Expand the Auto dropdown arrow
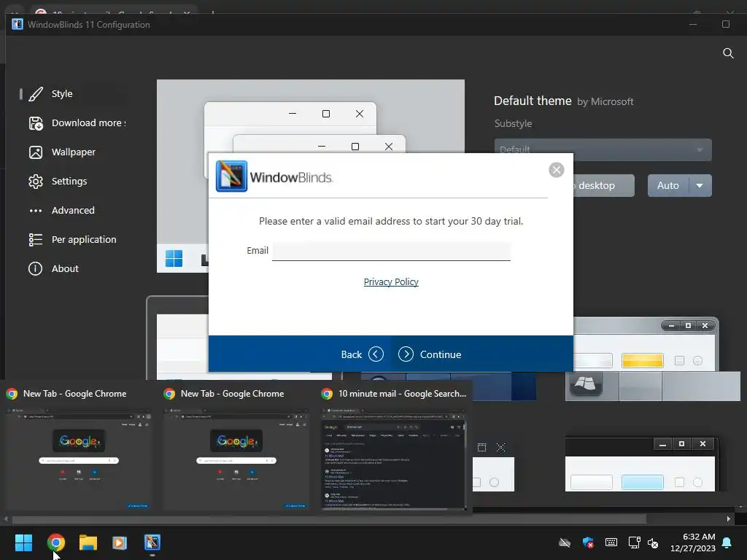This screenshot has width=747, height=560. tap(700, 185)
